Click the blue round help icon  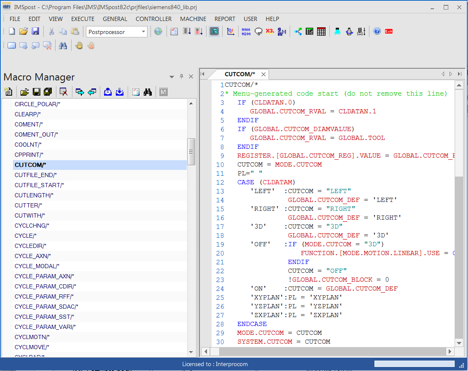(377, 31)
